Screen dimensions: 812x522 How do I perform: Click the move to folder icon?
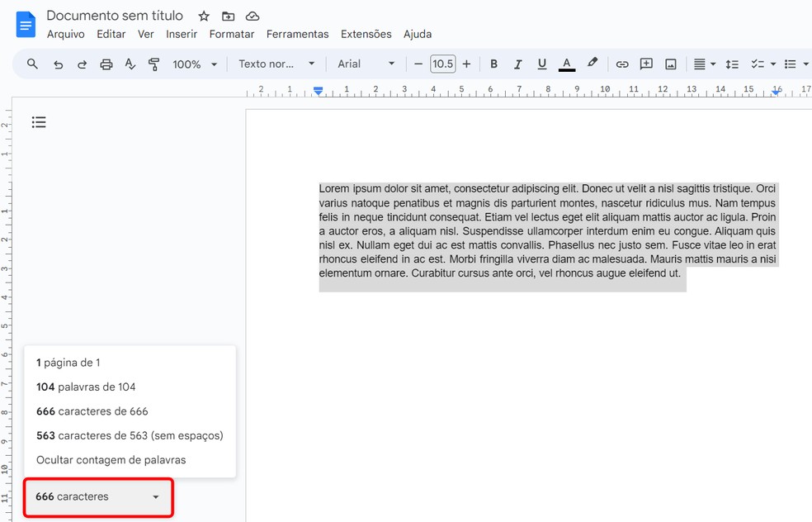[228, 16]
